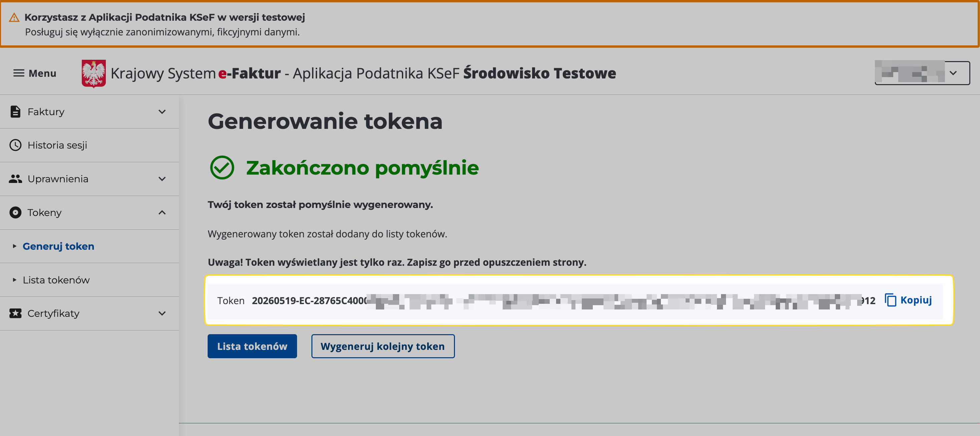The image size is (980, 436).
Task: Open the Faktury menu section
Action: 89,112
